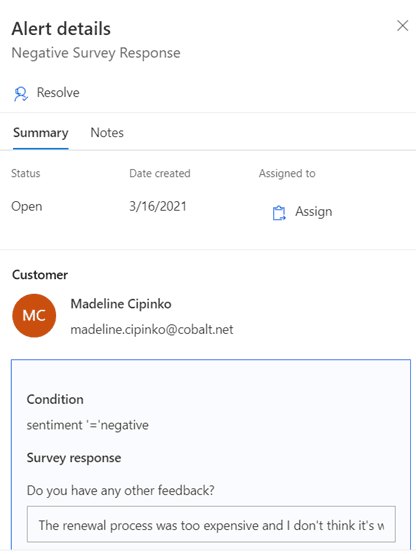Click the Open status value

pos(27,206)
